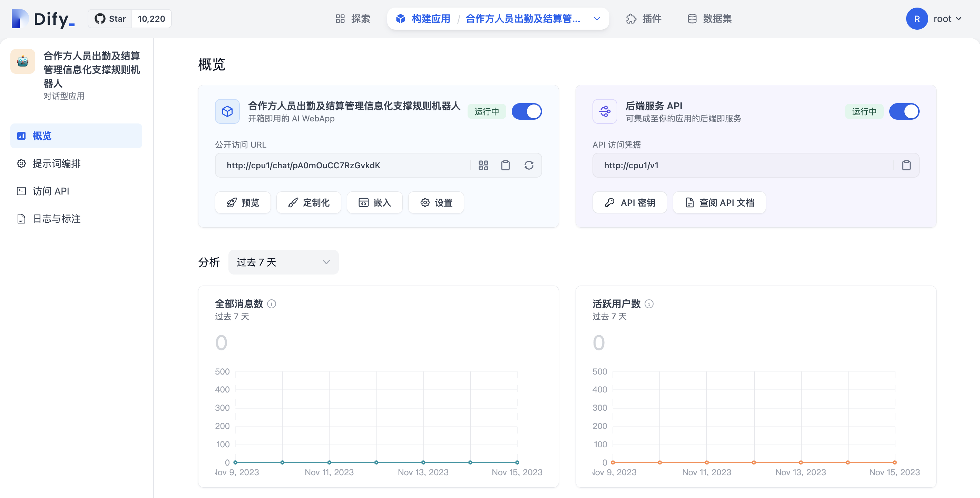Expand the app switcher chevron in header
This screenshot has height=498, width=980.
[597, 19]
